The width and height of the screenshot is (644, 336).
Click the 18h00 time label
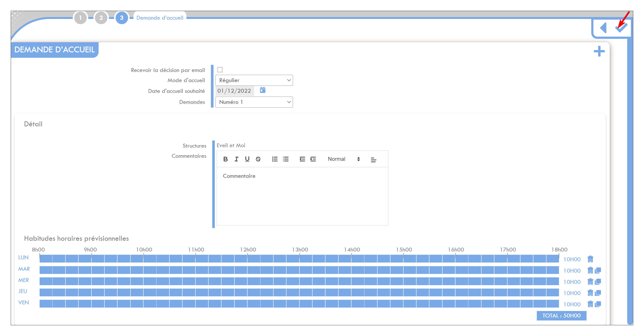pos(559,250)
